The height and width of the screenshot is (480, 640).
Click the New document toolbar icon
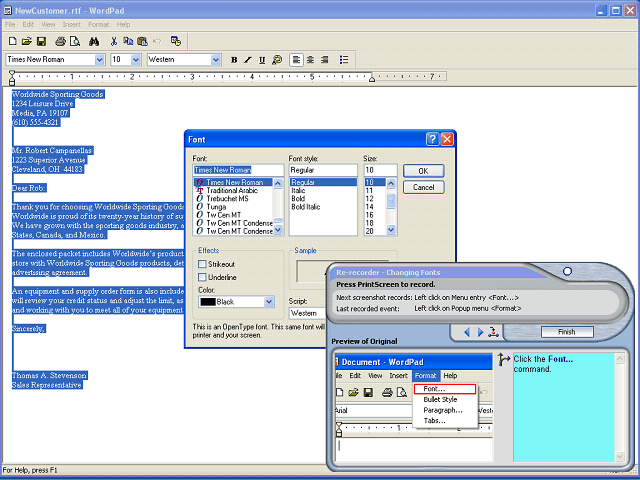pos(13,41)
